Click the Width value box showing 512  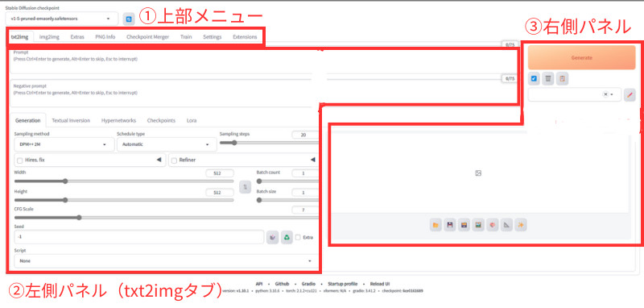(220, 173)
